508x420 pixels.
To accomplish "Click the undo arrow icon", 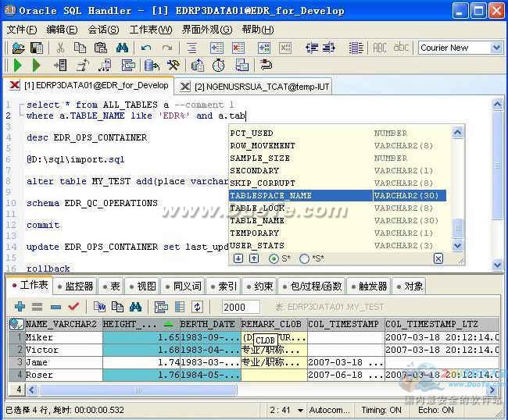I will [x=146, y=48].
